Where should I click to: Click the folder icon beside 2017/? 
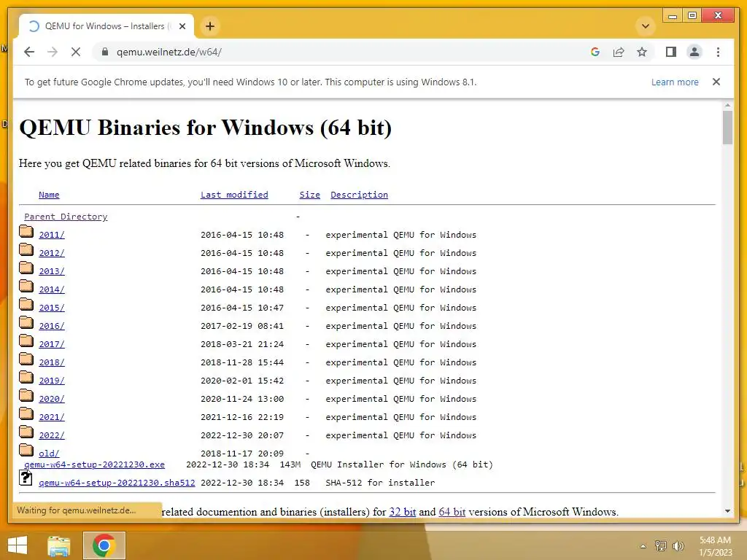[x=26, y=341]
